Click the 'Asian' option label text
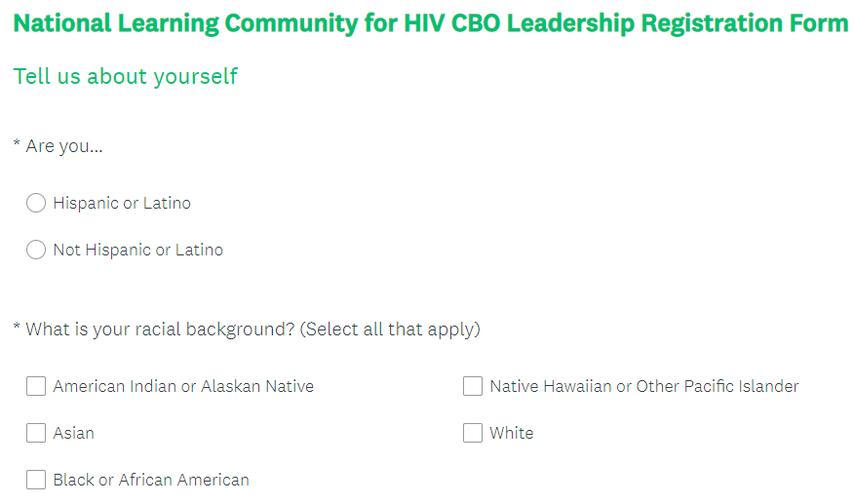854x504 pixels. pos(74,433)
